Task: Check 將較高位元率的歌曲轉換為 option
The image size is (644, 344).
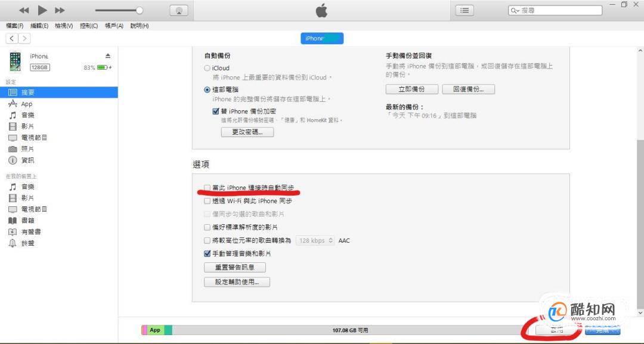Action: [208, 240]
